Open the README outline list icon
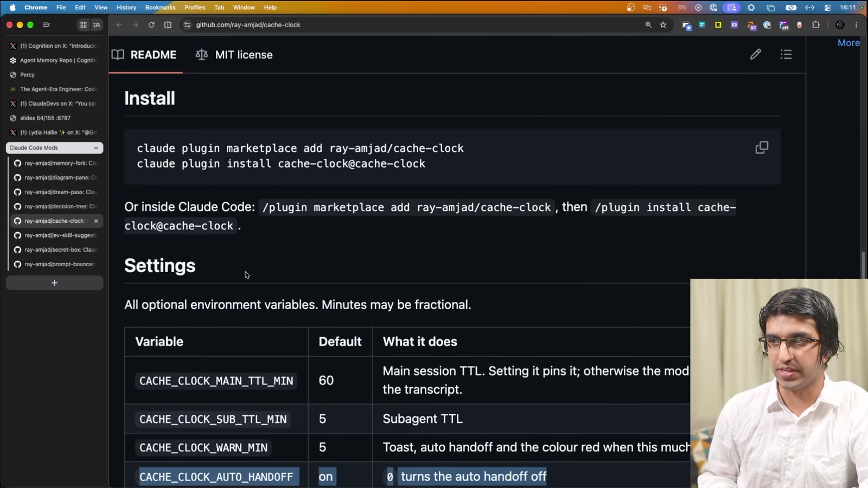Viewport: 868px width, 488px height. pos(786,54)
